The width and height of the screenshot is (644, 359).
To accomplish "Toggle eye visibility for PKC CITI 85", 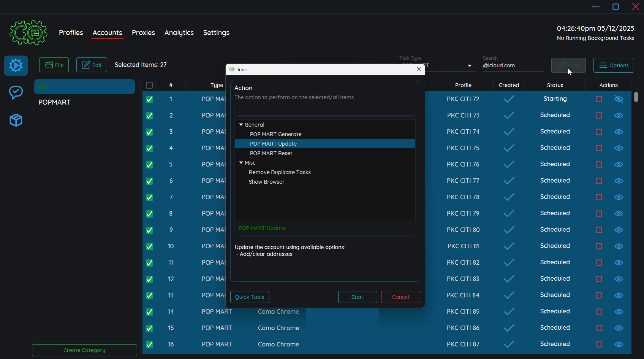I will [619, 311].
